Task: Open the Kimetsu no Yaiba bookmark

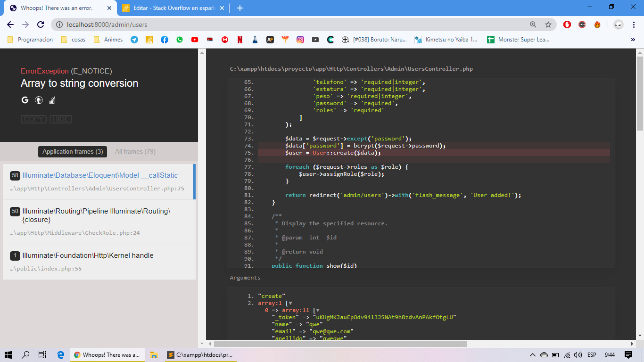Action: click(446, 40)
